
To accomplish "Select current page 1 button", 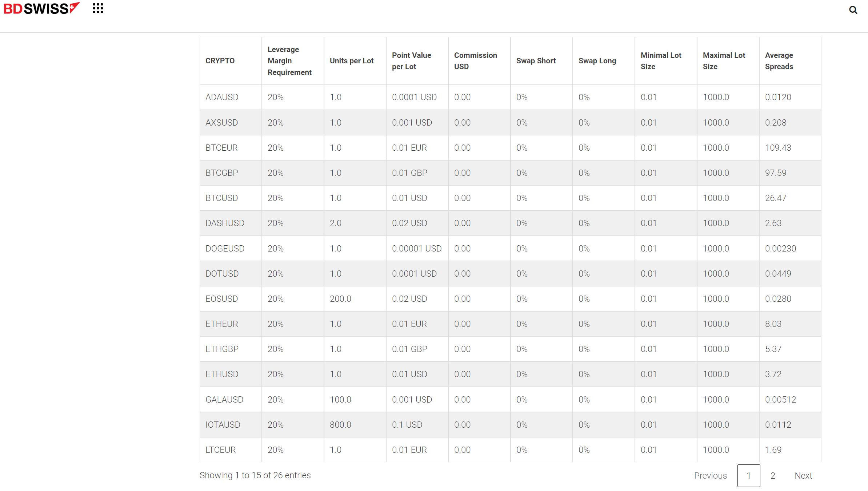I will pyautogui.click(x=748, y=475).
